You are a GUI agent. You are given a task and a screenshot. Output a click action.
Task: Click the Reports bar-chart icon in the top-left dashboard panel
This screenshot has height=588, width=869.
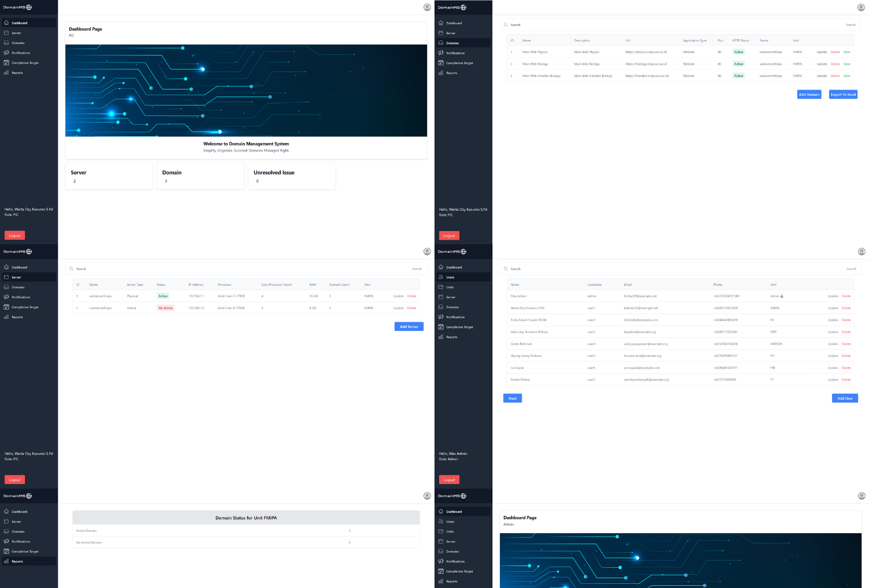(6, 73)
